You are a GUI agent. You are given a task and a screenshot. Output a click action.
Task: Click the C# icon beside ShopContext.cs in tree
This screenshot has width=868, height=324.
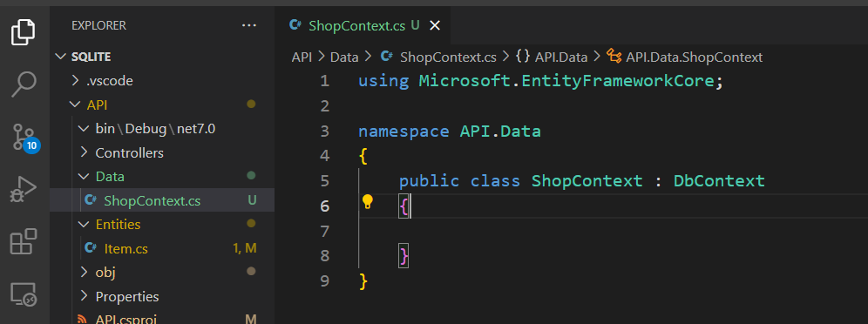click(x=91, y=200)
